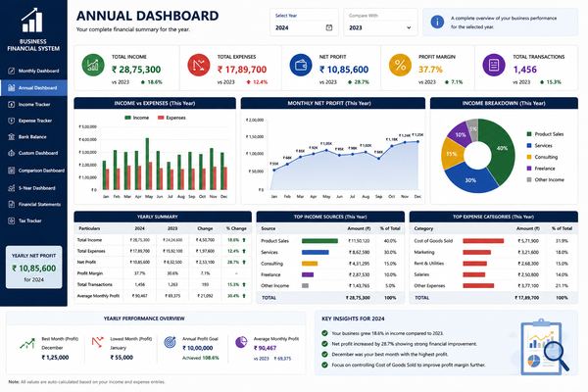This screenshot has width=588, height=392.
Task: Click the blue Net Profit wallet icon
Action: point(301,65)
